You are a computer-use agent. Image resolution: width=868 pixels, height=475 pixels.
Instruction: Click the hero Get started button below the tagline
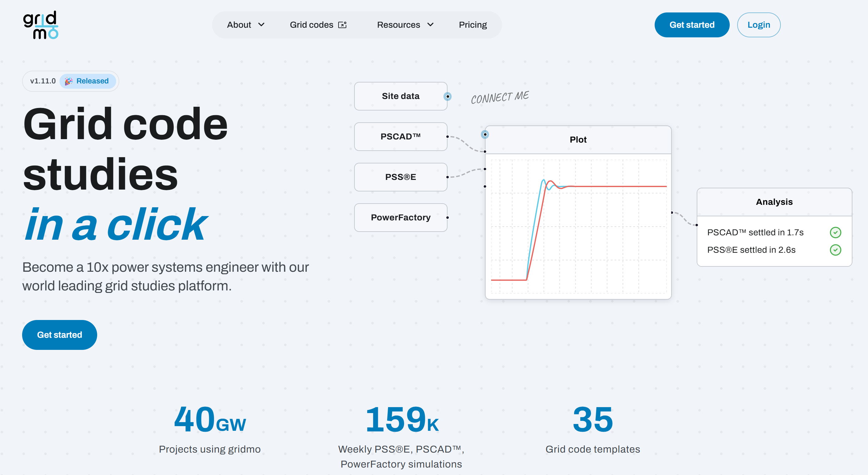click(59, 335)
